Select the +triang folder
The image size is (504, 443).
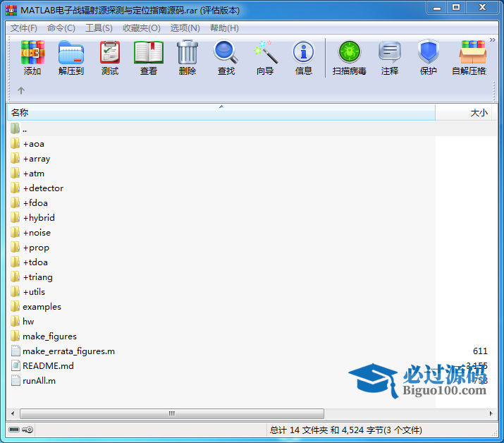click(x=32, y=277)
